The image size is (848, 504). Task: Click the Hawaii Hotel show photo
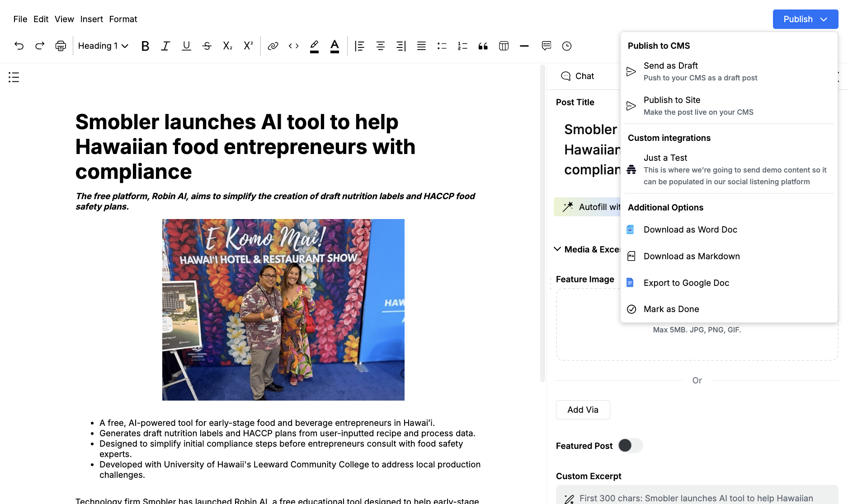click(x=283, y=310)
